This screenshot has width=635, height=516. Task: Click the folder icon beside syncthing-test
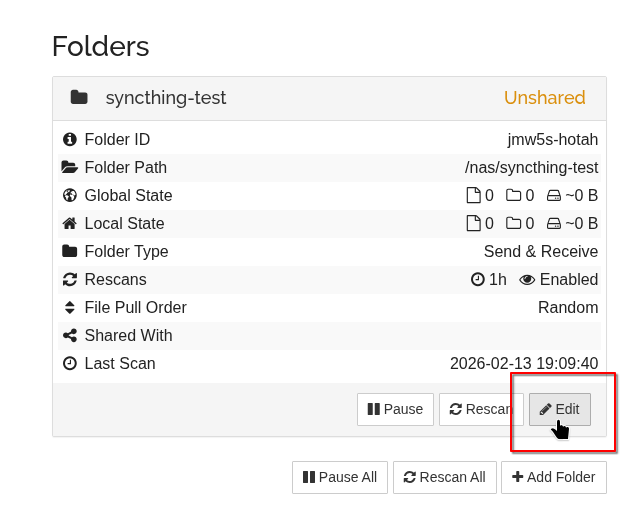coord(79,97)
